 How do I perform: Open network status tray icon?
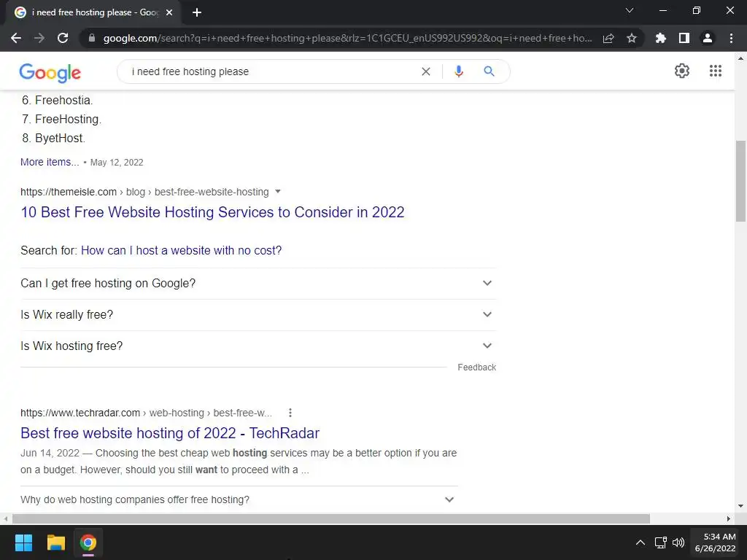[x=660, y=542]
